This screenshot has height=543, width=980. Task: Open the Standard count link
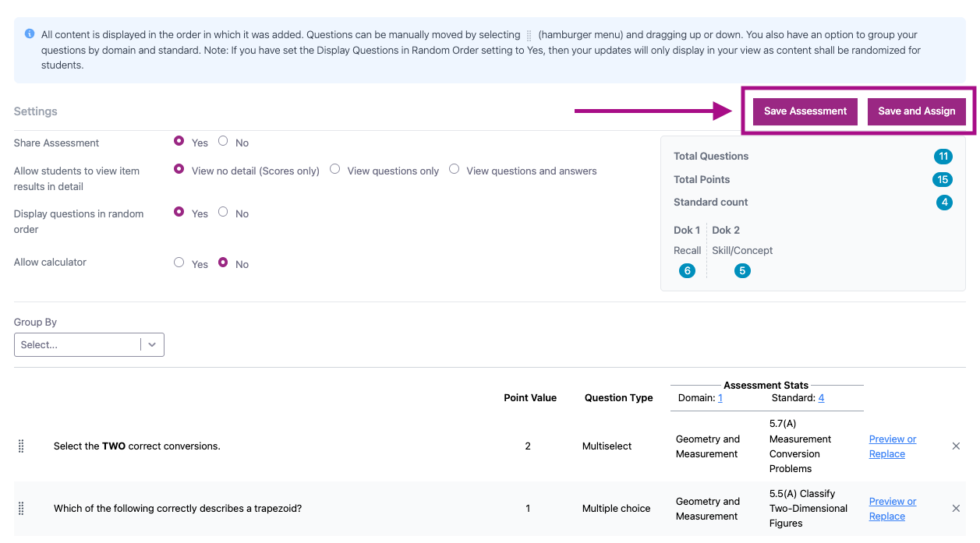[x=821, y=398]
